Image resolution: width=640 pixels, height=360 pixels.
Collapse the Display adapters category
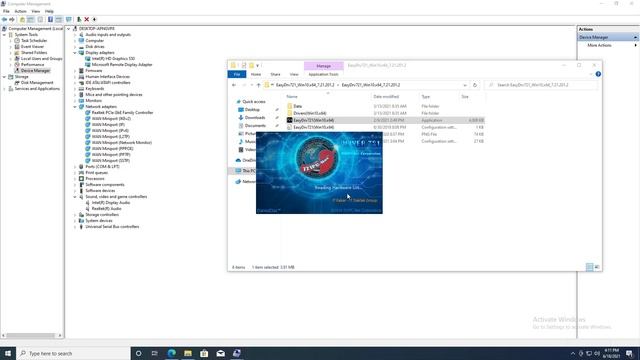[x=75, y=53]
